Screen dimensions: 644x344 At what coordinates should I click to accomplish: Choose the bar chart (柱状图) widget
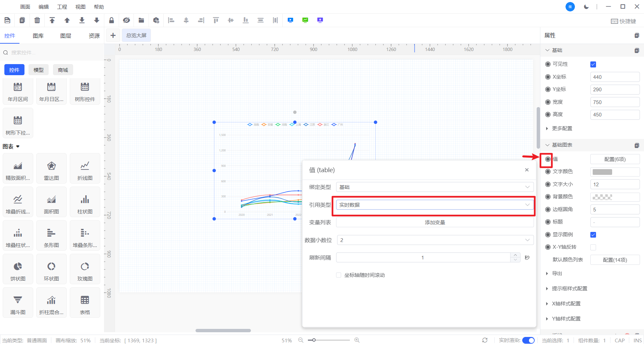[85, 203]
